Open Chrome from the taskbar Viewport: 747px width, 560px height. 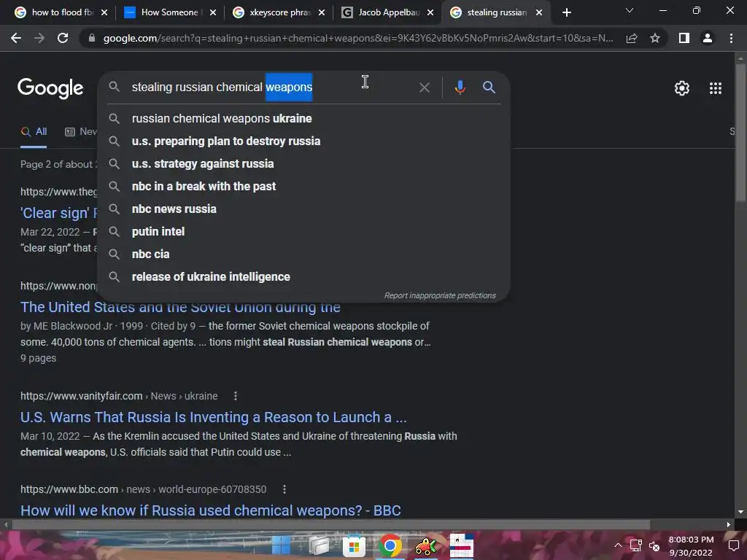(x=390, y=545)
